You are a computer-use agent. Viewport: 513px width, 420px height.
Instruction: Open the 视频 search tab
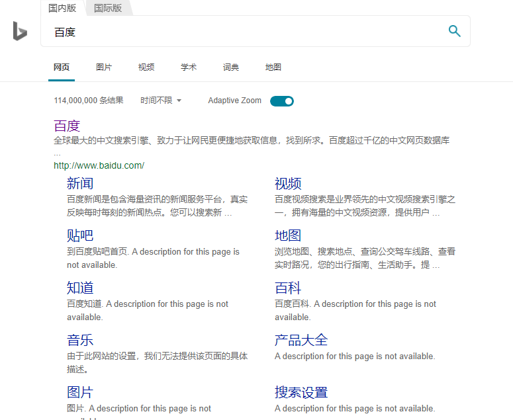pos(146,67)
